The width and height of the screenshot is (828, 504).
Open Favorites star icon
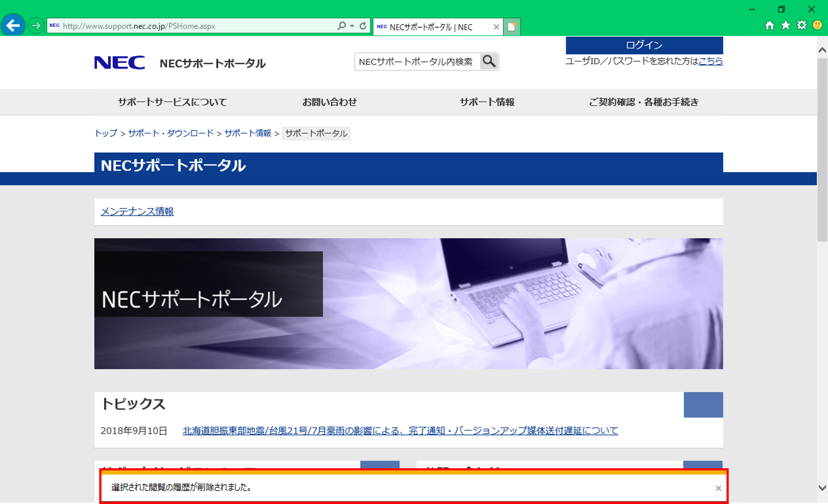click(786, 25)
